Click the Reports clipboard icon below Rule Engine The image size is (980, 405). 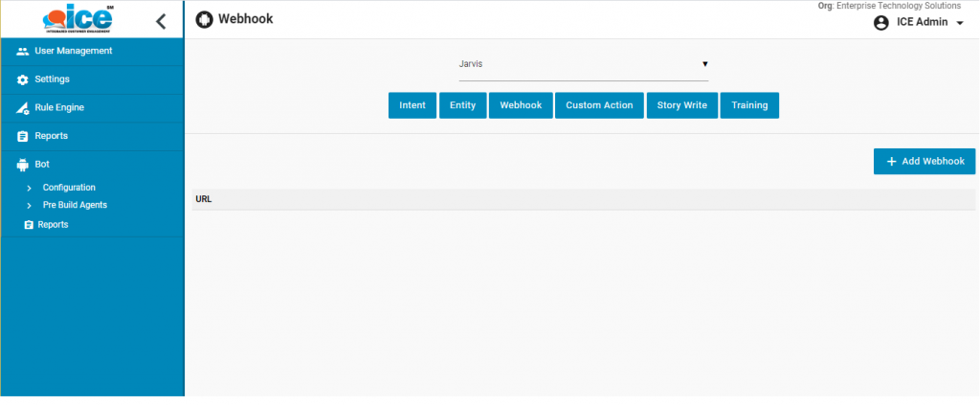pyautogui.click(x=23, y=137)
